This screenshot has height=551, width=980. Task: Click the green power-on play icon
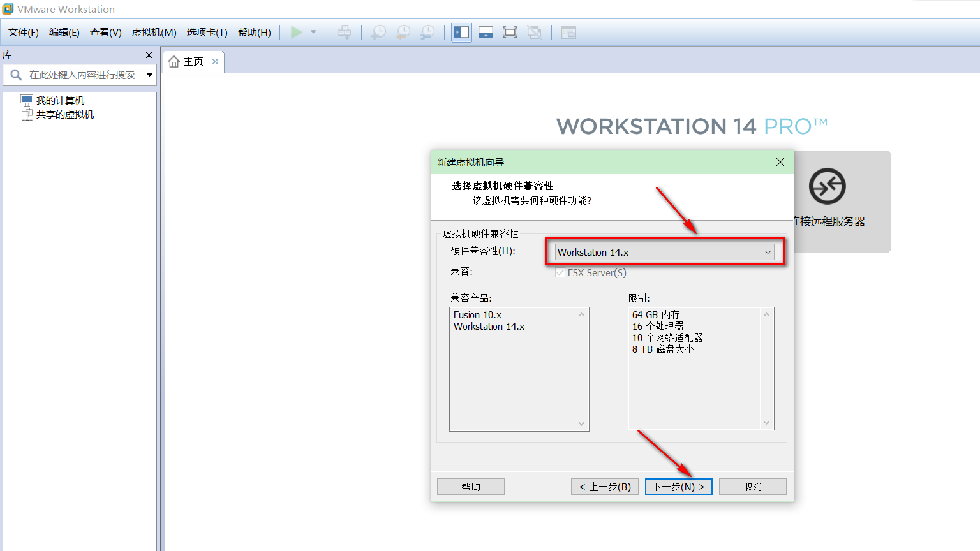pyautogui.click(x=296, y=32)
